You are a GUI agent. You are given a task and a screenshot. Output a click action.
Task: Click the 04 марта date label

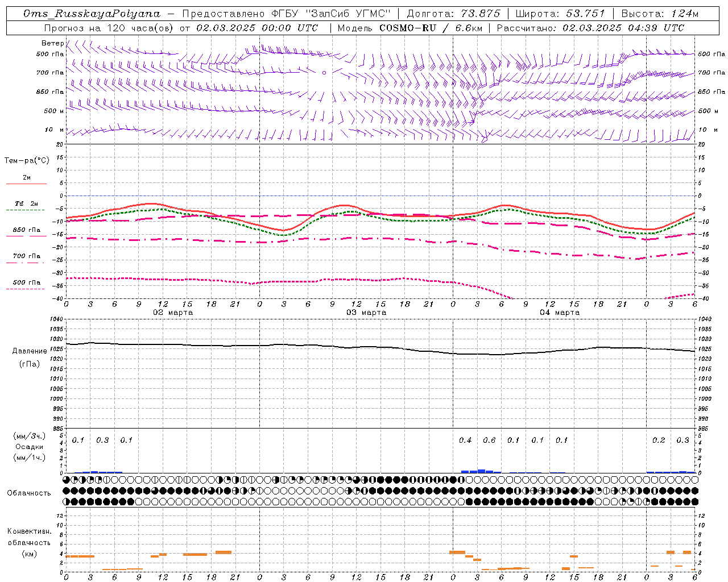(x=560, y=313)
